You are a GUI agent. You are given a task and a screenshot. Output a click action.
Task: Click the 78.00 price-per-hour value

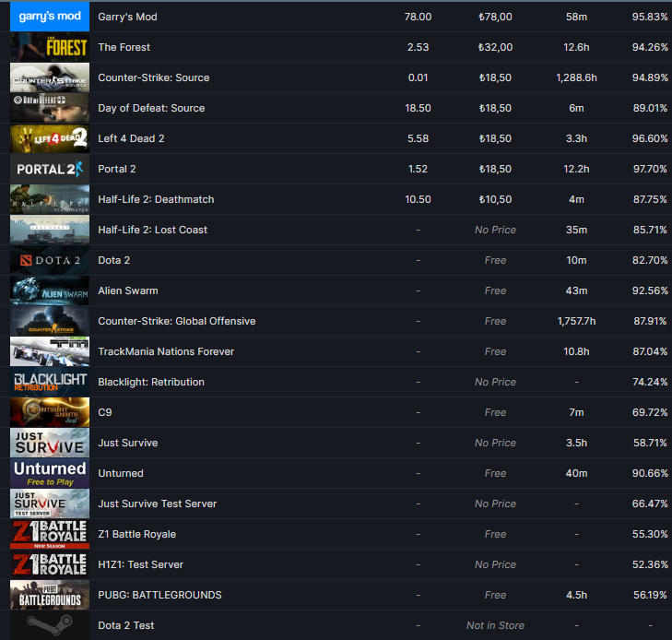[x=418, y=17]
